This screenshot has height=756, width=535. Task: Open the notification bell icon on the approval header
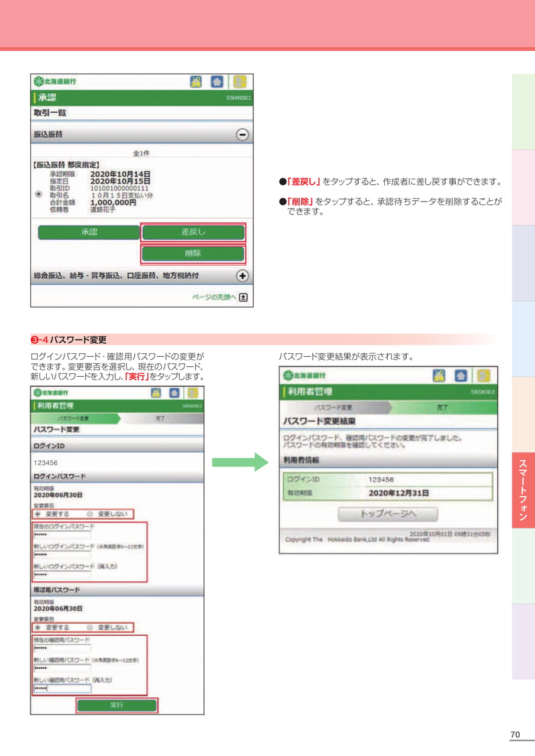196,81
